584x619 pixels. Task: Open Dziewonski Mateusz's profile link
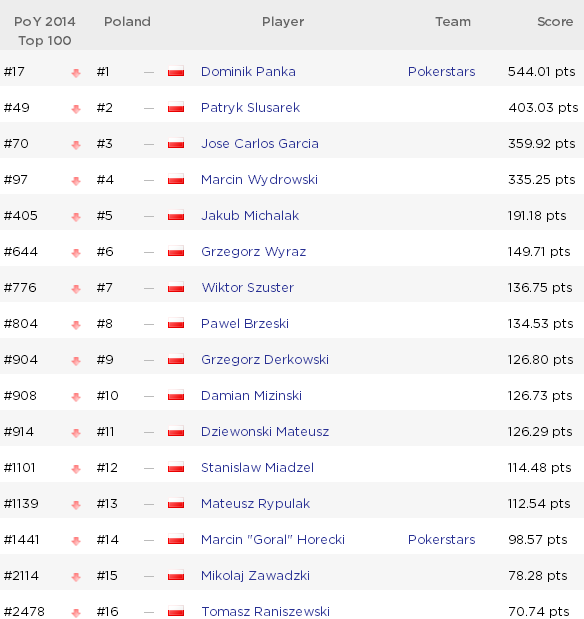click(265, 431)
